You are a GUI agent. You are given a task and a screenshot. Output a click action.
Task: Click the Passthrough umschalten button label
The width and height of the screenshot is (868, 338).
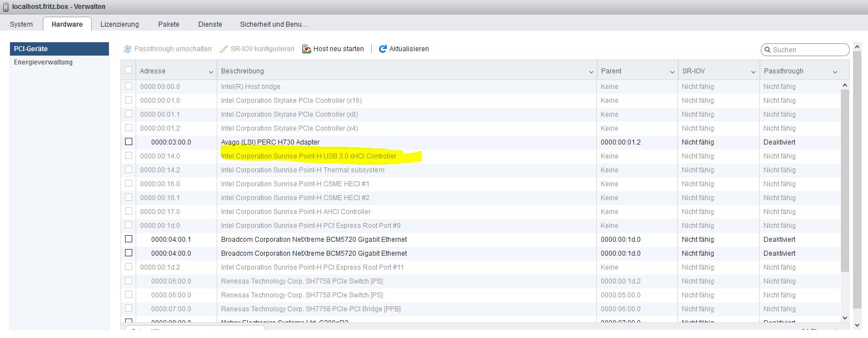[173, 49]
